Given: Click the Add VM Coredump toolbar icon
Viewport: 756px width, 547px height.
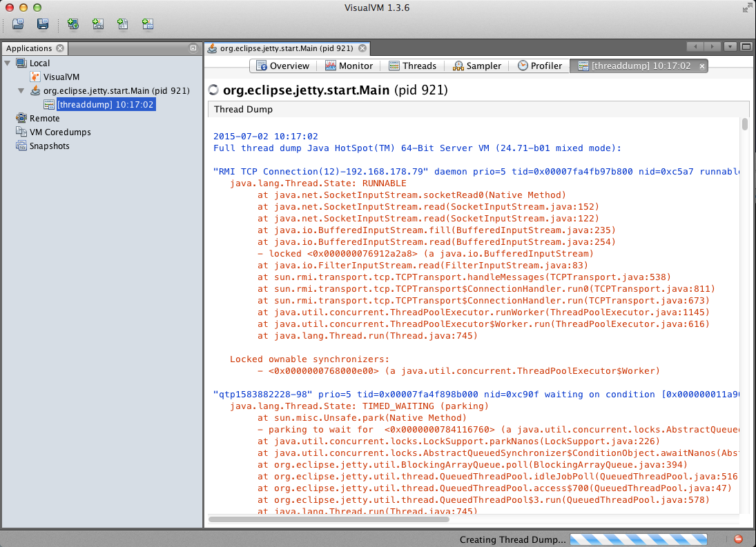Looking at the screenshot, I should 122,23.
